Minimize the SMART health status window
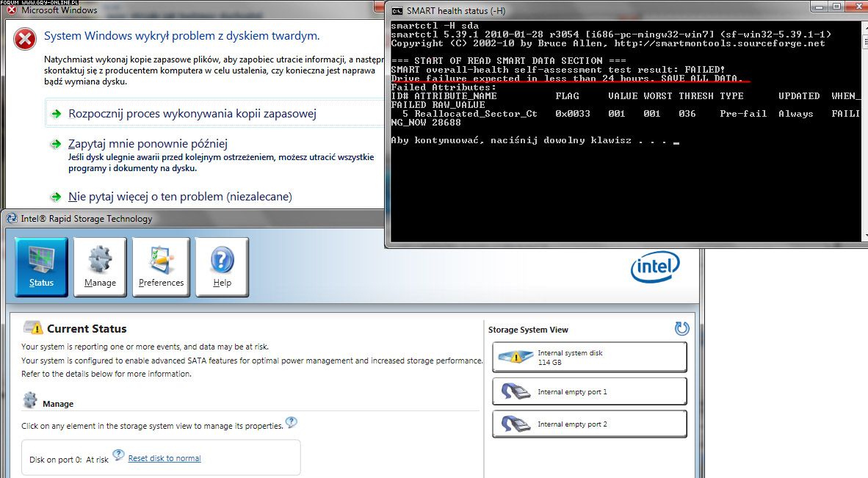868x478 pixels. click(x=820, y=7)
